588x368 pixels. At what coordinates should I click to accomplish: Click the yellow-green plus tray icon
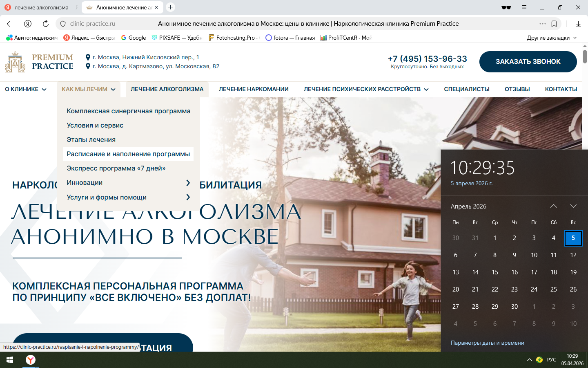(539, 360)
